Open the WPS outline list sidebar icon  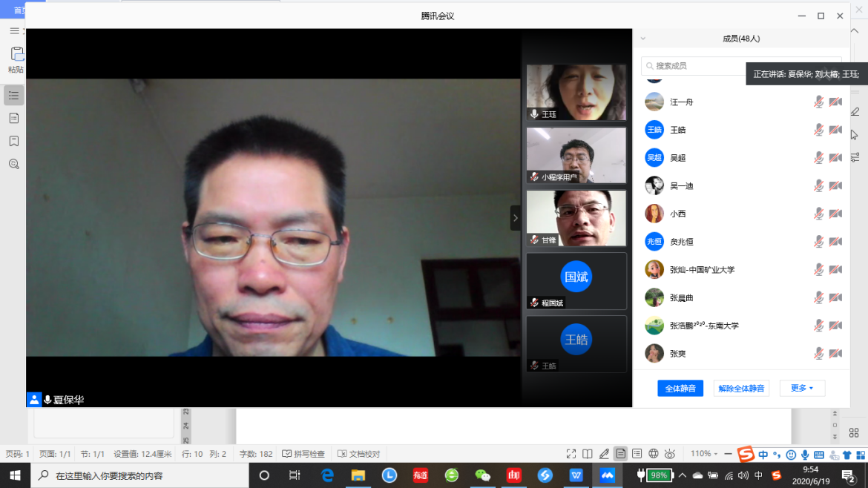(14, 95)
